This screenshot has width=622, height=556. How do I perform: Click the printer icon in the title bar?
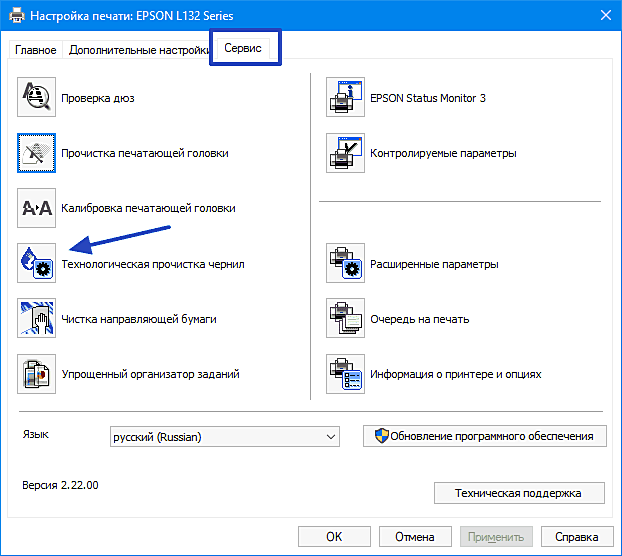[17, 16]
